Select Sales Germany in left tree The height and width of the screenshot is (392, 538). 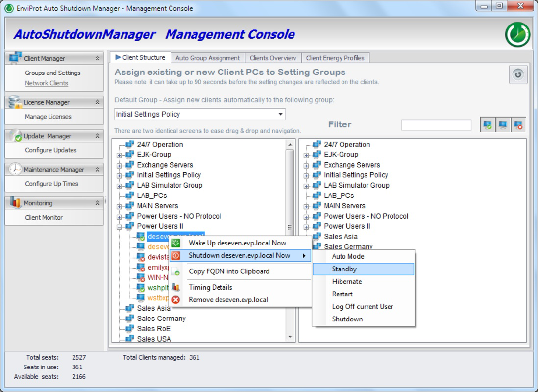pyautogui.click(x=161, y=318)
